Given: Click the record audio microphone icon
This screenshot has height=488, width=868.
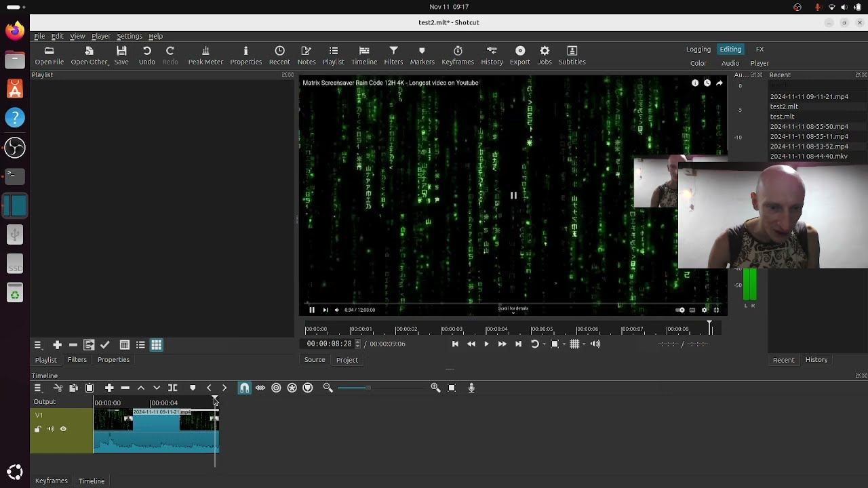Looking at the screenshot, I should coord(471,388).
